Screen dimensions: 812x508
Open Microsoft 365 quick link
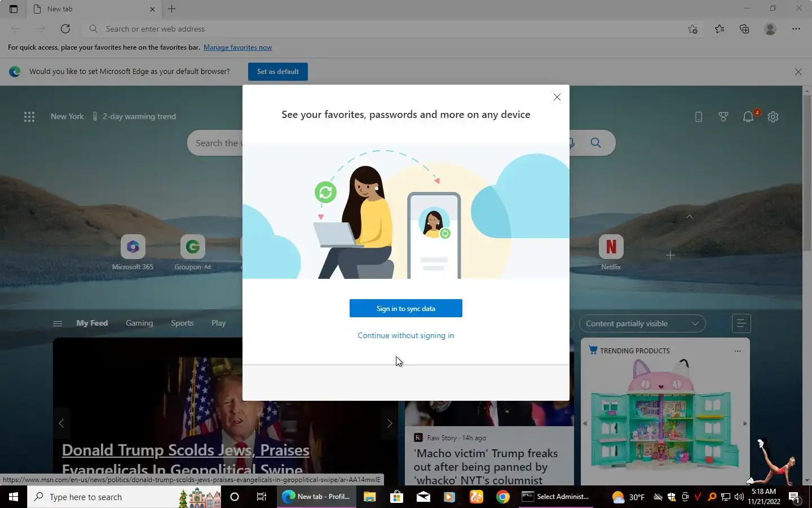pos(133,253)
